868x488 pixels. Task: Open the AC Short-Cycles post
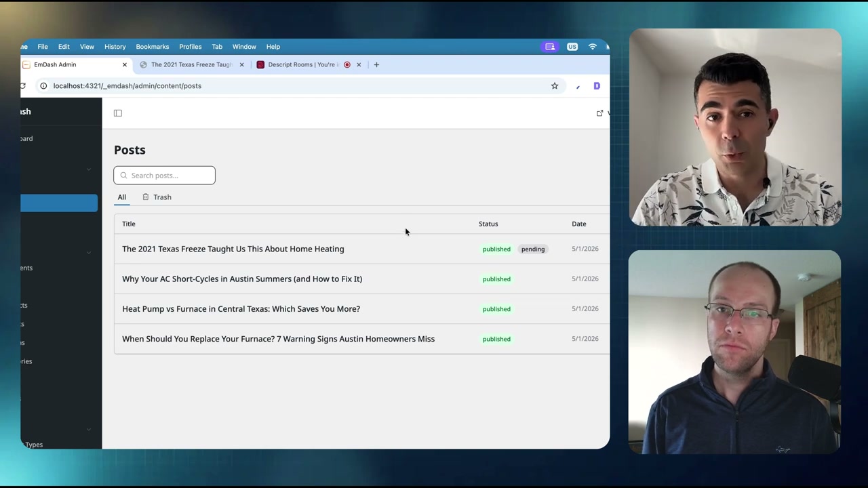point(242,279)
